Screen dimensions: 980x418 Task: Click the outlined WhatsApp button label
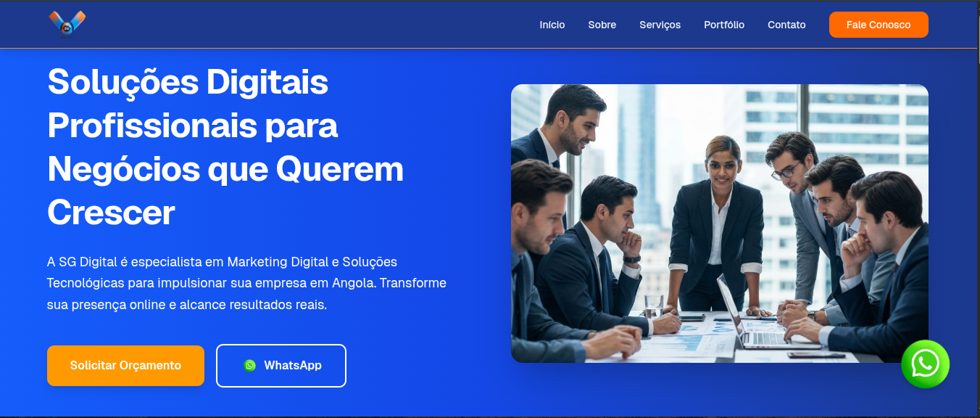point(293,365)
